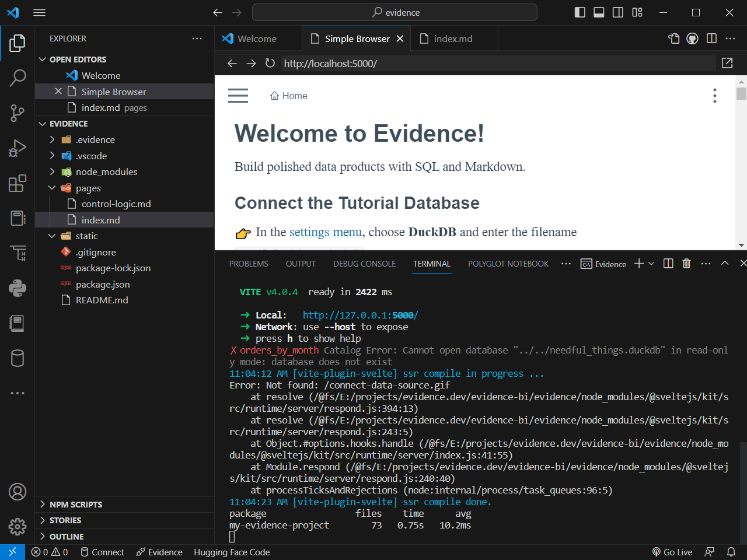The width and height of the screenshot is (747, 560).
Task: Collapse the pages folder
Action: pyautogui.click(x=52, y=188)
